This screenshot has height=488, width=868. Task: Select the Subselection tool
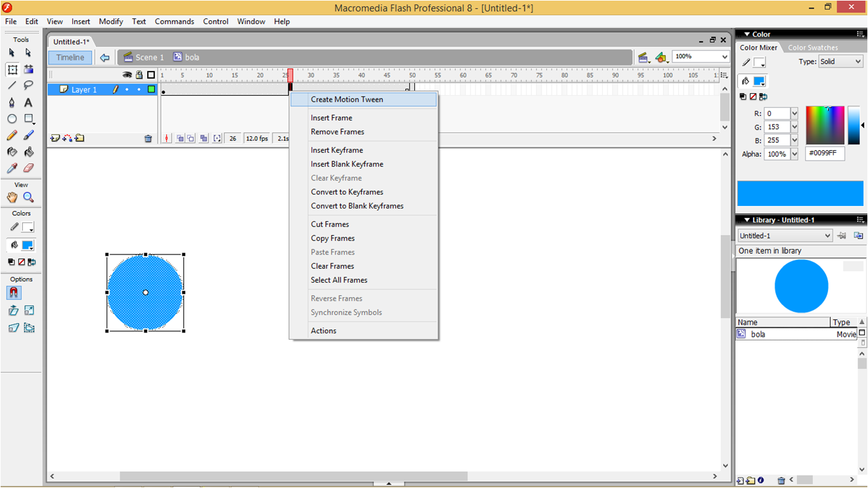28,52
